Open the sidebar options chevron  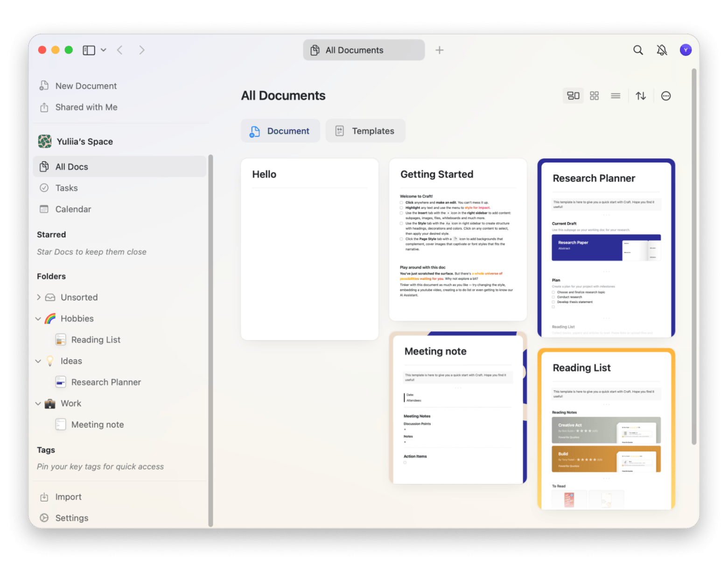[104, 50]
